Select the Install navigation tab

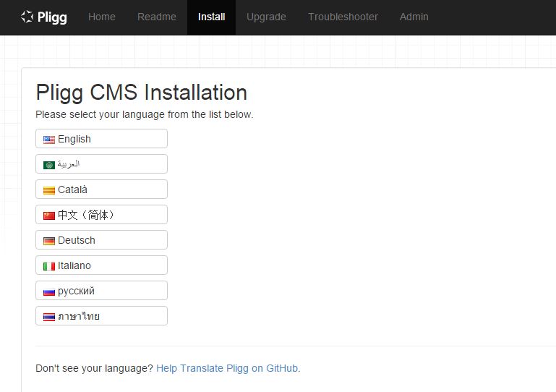[x=211, y=17]
